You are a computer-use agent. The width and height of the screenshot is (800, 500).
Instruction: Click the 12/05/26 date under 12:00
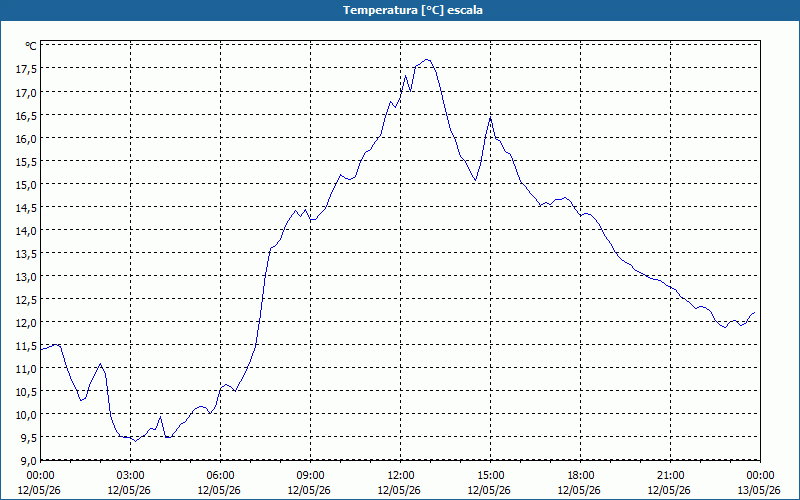coord(399,490)
